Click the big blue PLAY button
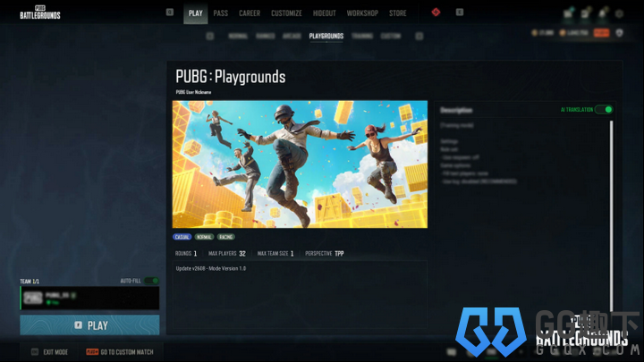The width and height of the screenshot is (644, 362). pos(89,325)
